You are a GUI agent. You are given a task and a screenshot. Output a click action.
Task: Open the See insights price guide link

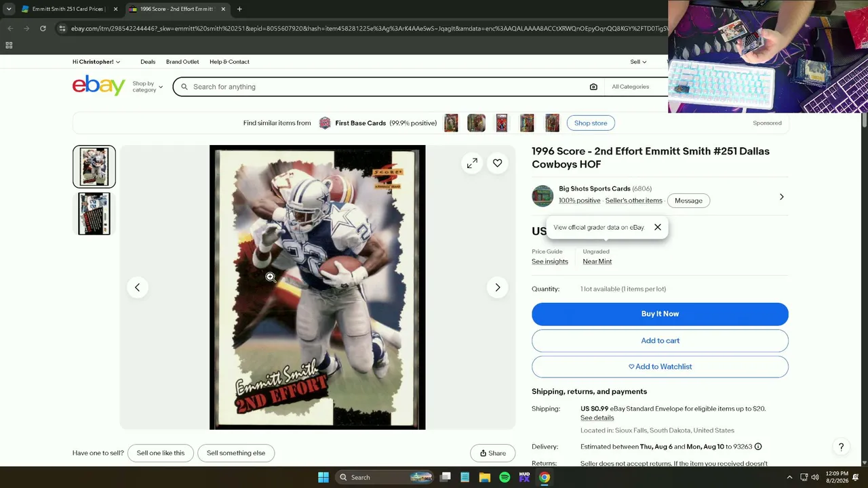(x=550, y=262)
